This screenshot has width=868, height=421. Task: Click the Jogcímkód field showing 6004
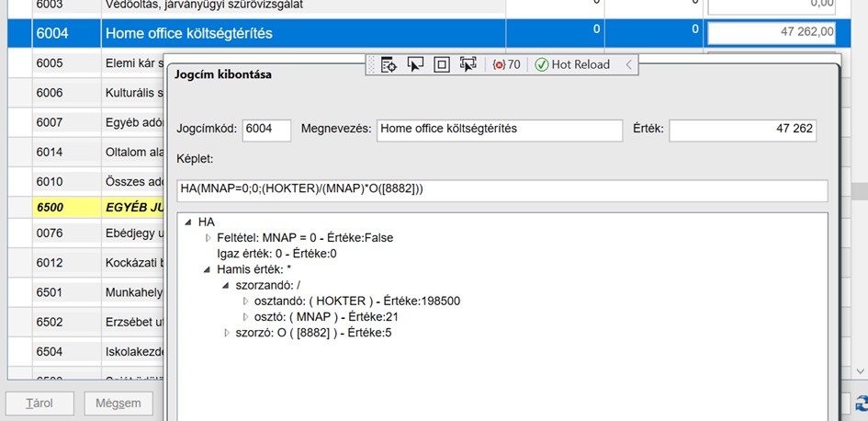[x=266, y=130]
